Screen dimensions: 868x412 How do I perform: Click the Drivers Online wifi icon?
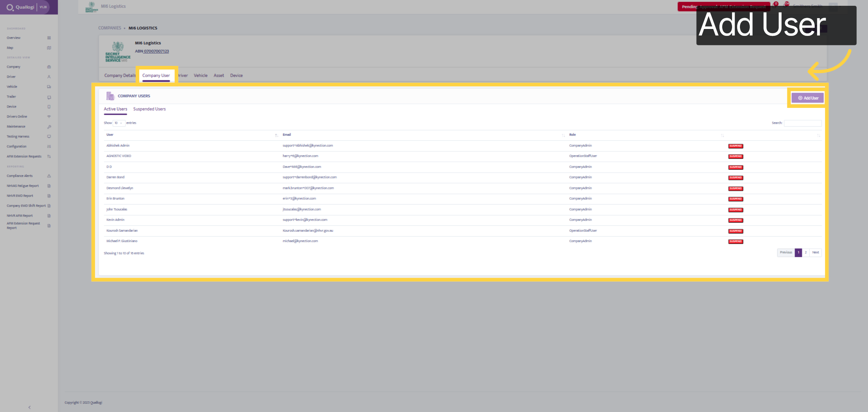tap(49, 117)
